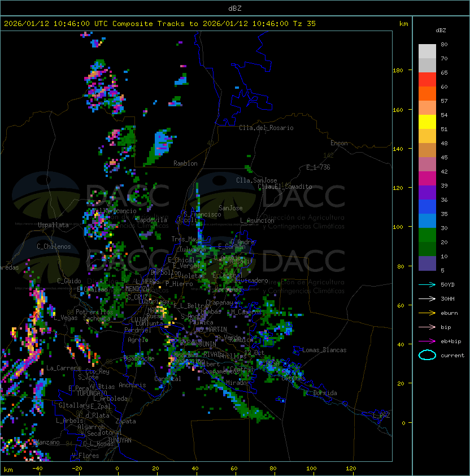470x476 pixels.
Task: Select the bright yellow dBZ legend swatch
Action: 427,122
